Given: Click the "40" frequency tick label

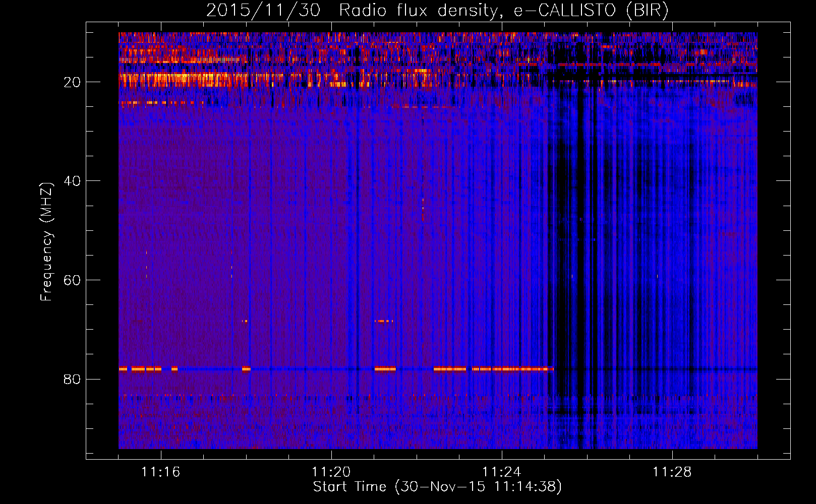Looking at the screenshot, I should click(x=73, y=181).
